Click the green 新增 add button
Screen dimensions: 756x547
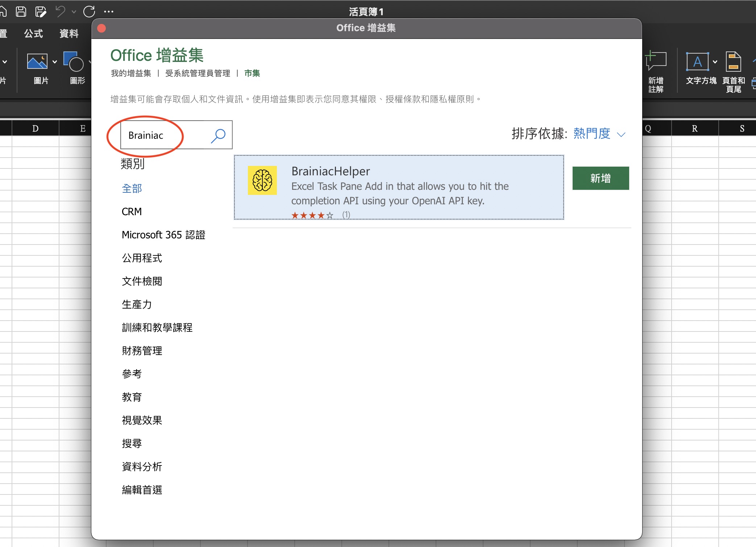(x=601, y=178)
